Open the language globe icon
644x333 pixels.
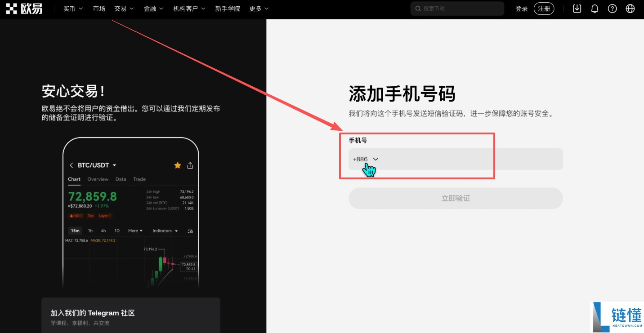(630, 8)
